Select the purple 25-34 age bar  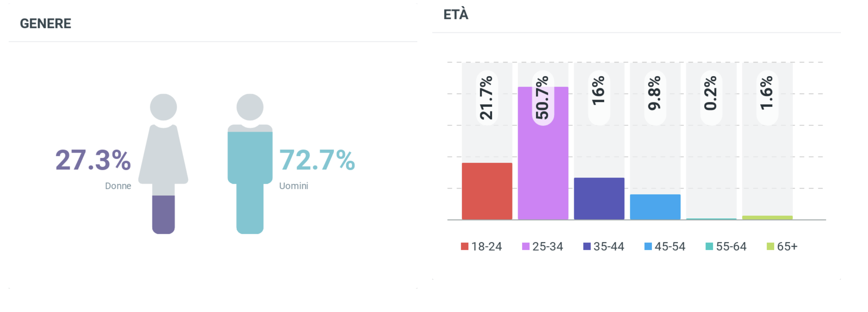(x=543, y=167)
